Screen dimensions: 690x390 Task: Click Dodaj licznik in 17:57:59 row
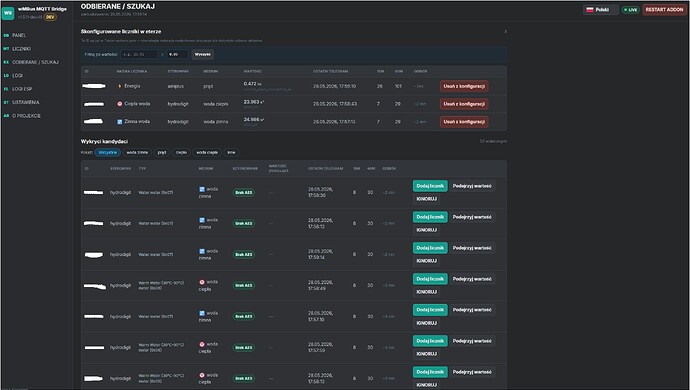430,341
